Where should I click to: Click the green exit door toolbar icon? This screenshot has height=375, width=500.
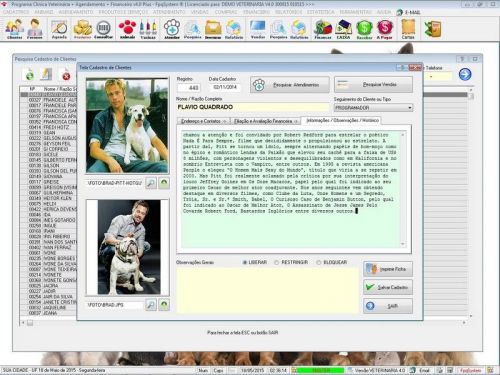[433, 29]
